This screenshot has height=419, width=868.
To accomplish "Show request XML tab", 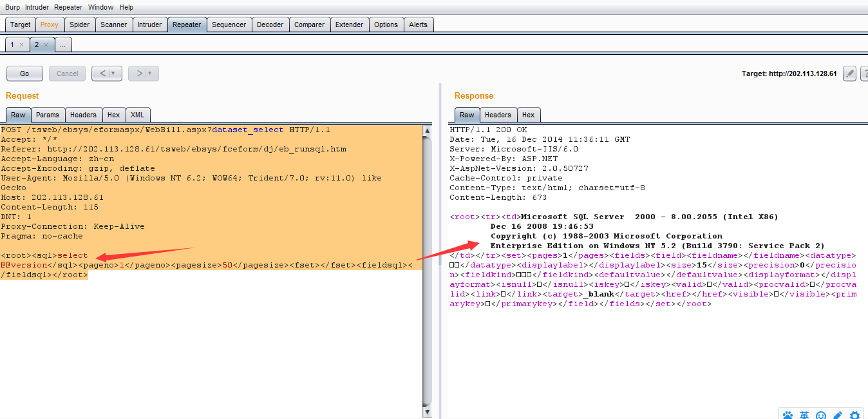I will [138, 115].
